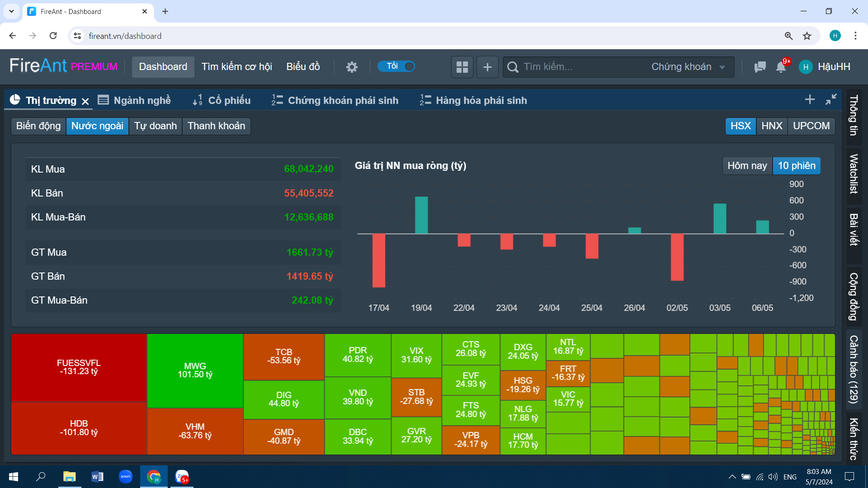Open the Chrome tab search dropdown

coord(11,11)
